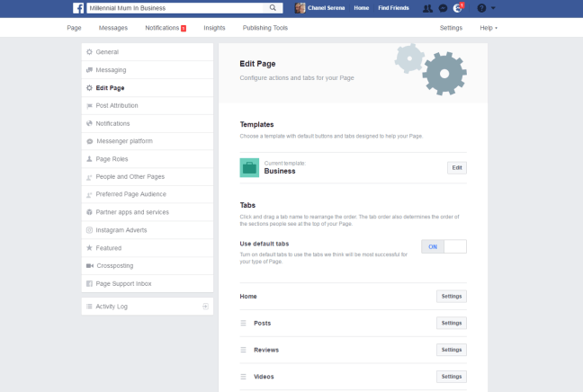Click Edit button for current template

click(x=457, y=168)
